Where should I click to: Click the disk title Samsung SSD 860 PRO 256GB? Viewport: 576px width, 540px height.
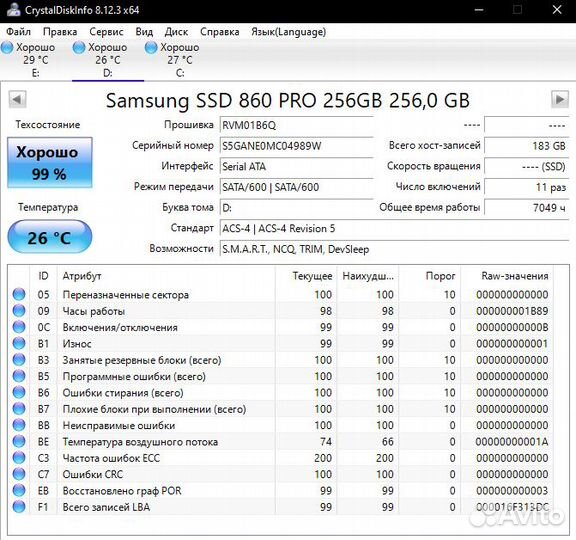pos(288,100)
